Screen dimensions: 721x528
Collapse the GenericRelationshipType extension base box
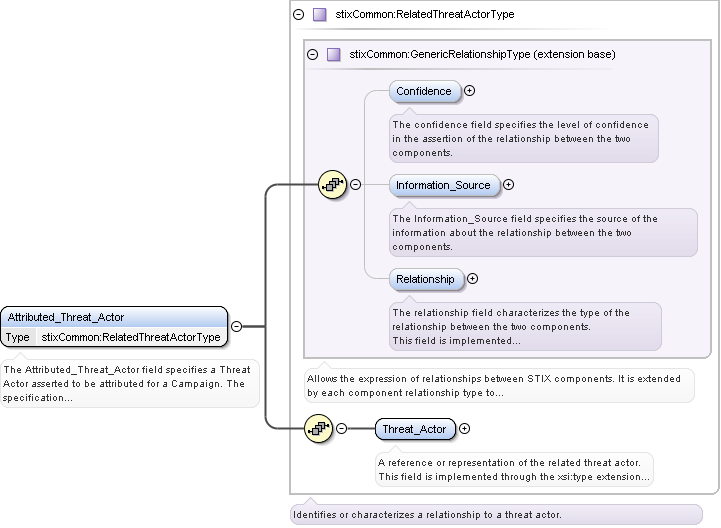(x=313, y=54)
